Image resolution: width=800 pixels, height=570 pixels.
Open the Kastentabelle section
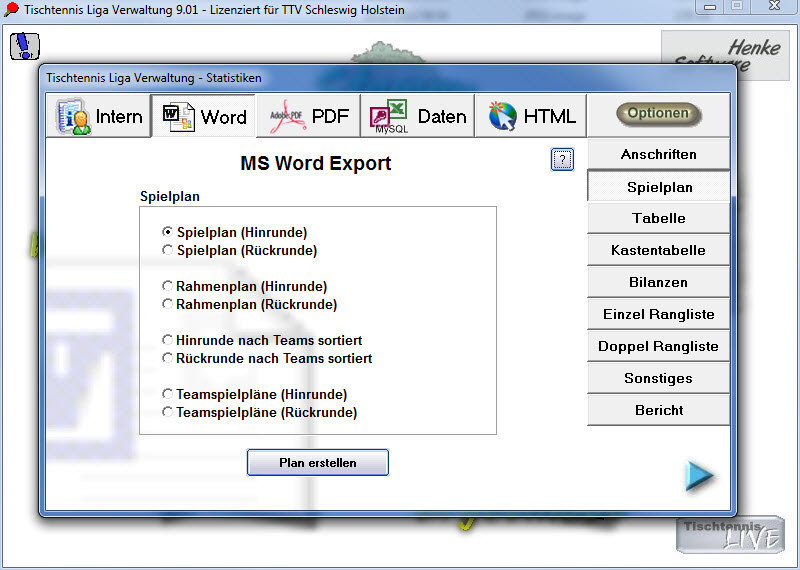click(658, 250)
